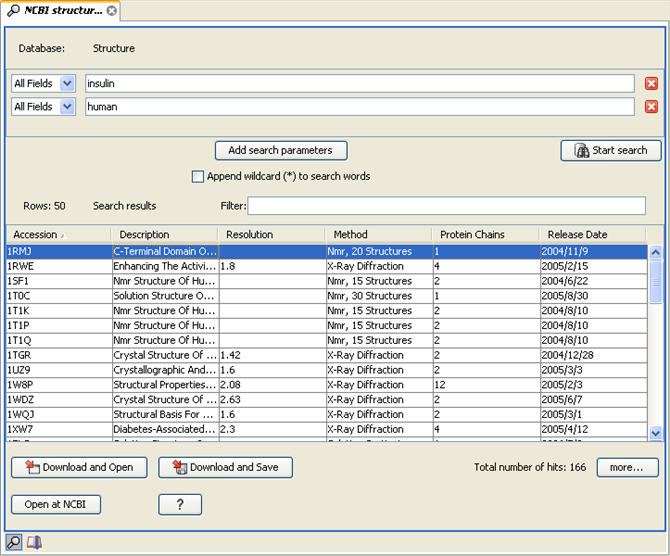Image resolution: width=670 pixels, height=556 pixels.
Task: Select the 1XW7 accession cell
Action: [x=59, y=429]
